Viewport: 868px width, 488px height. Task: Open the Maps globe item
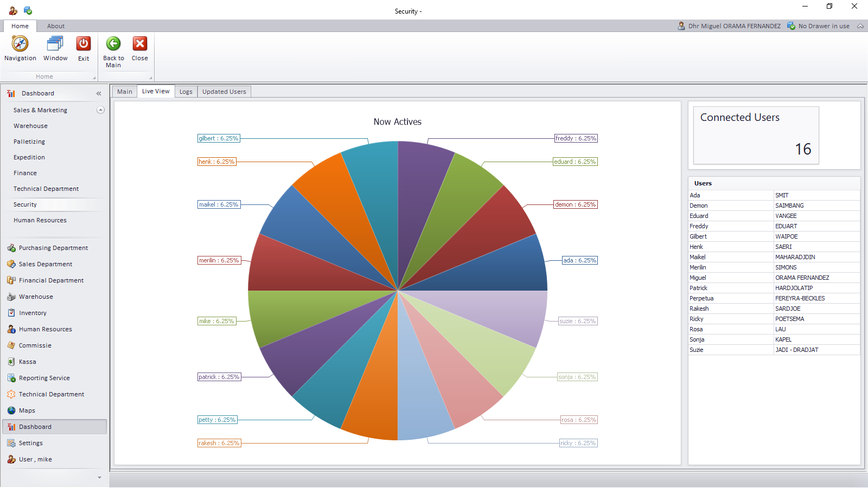click(x=27, y=410)
